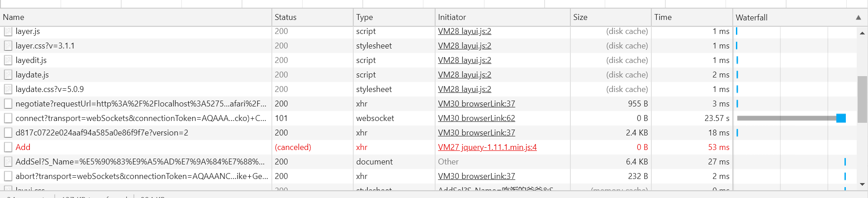Click the gray websocket waterfall bar
This screenshot has width=868, height=198.
point(787,118)
